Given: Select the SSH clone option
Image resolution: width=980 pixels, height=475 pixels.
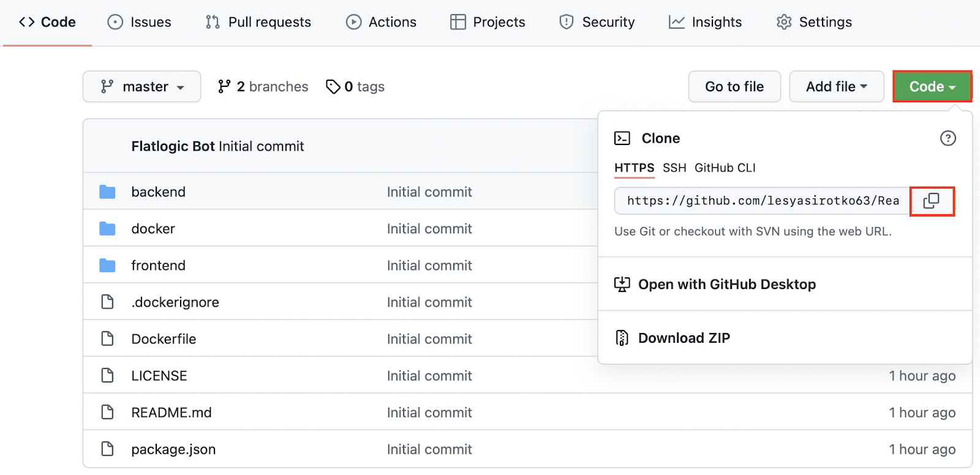Looking at the screenshot, I should click(674, 168).
